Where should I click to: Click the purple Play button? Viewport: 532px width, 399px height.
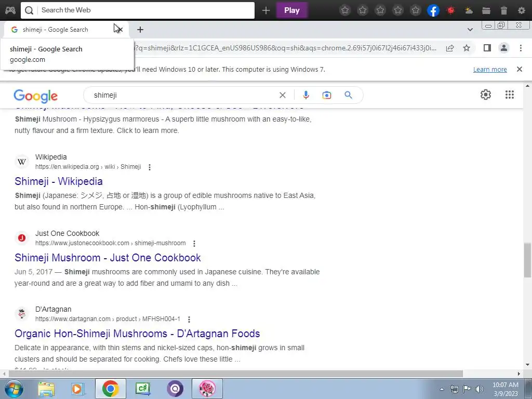(292, 10)
